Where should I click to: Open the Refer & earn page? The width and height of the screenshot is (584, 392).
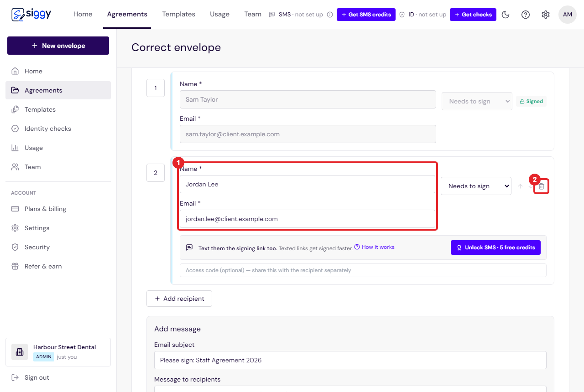[58, 266]
